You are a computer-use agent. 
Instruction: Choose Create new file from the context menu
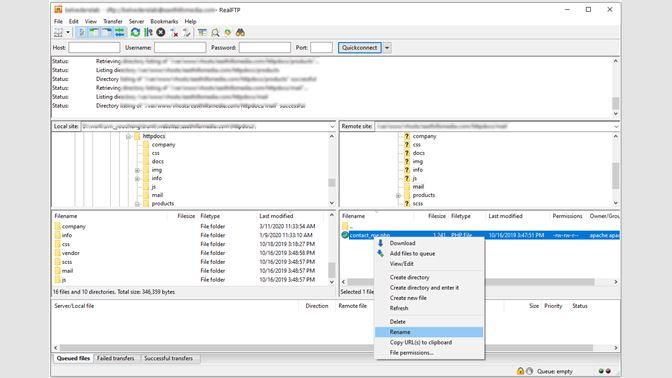coord(429,298)
